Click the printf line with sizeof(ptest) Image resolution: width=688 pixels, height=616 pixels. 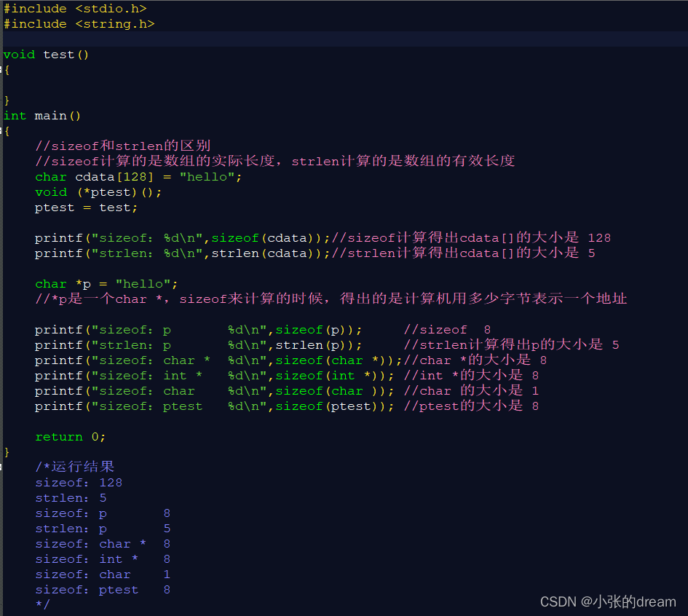(287, 406)
